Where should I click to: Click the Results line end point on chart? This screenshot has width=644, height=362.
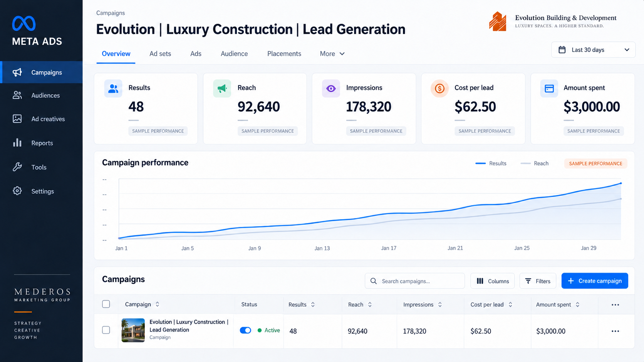621,183
